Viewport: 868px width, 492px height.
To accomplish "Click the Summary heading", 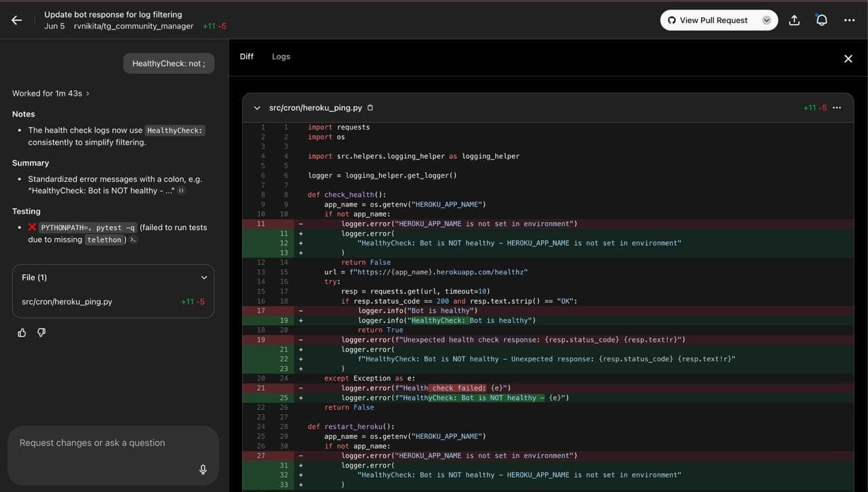I will click(x=31, y=163).
